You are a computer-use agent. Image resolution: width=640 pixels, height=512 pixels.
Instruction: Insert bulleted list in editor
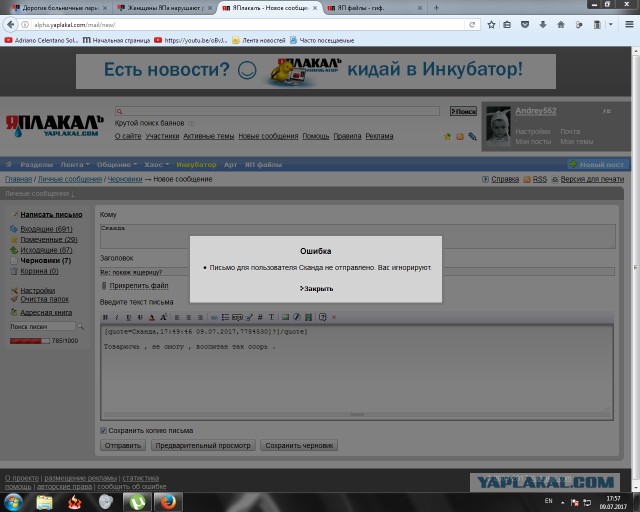click(225, 317)
